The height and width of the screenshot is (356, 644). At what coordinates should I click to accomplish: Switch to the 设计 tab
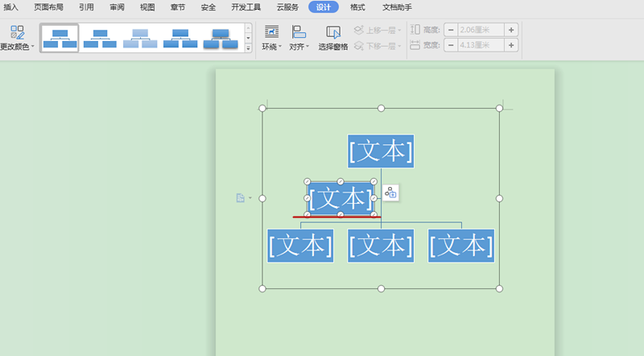click(324, 7)
